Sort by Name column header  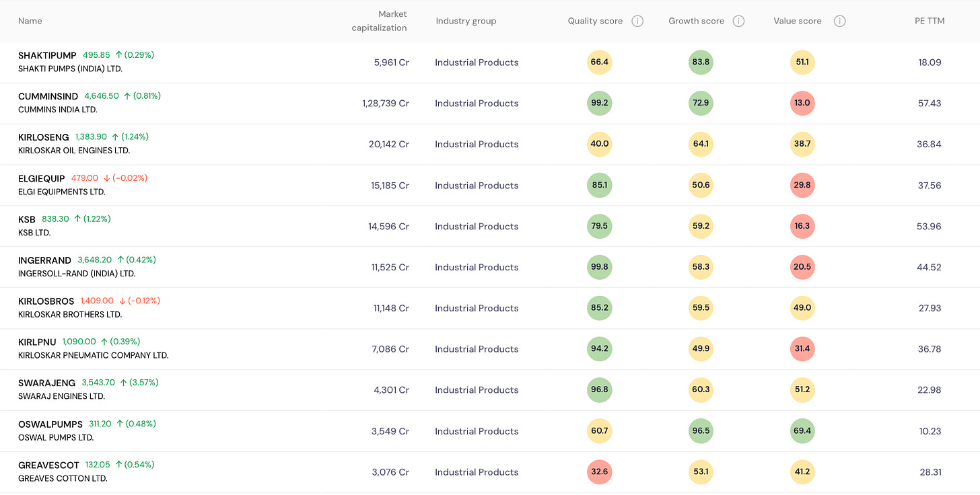coord(30,21)
